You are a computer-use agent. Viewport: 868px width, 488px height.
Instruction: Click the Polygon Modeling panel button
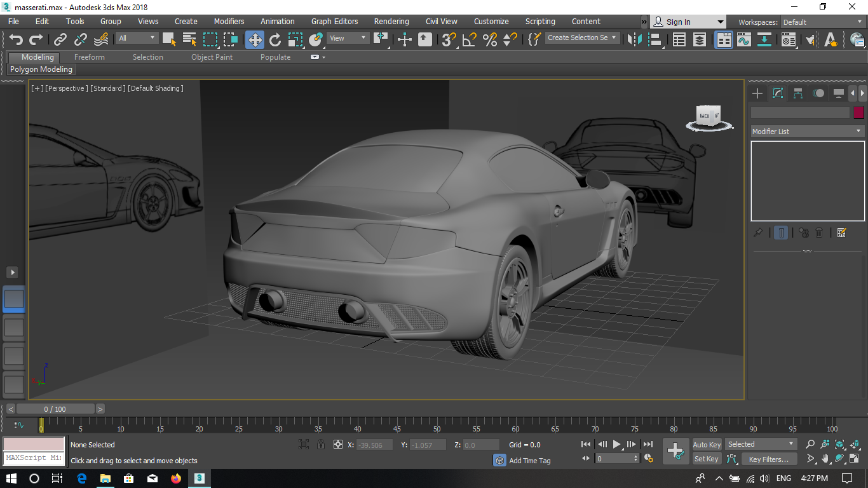pyautogui.click(x=41, y=69)
